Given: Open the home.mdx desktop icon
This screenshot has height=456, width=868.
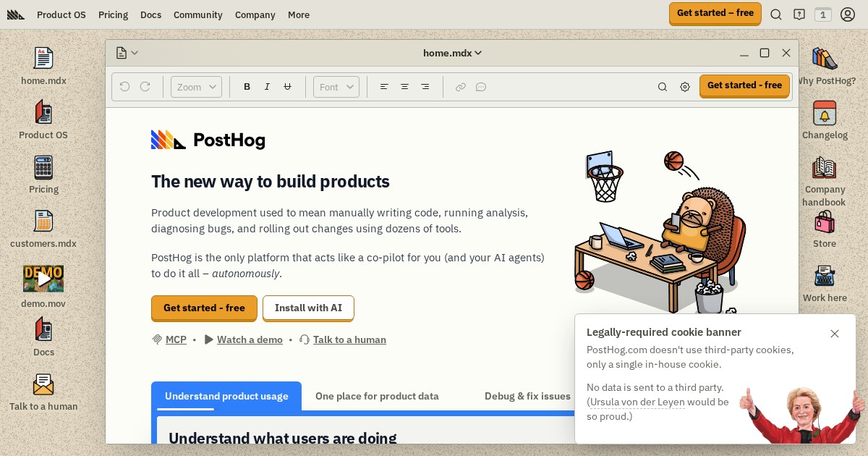Looking at the screenshot, I should 43,66.
